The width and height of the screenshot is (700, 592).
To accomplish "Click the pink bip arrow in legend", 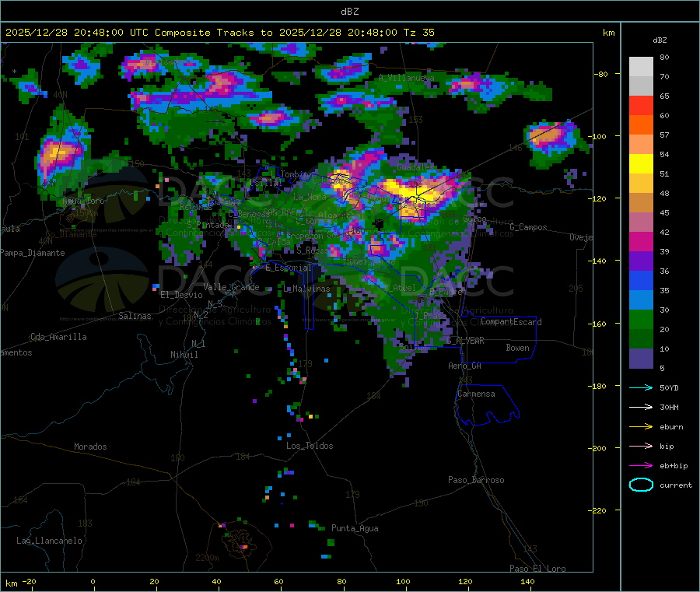I will coord(641,446).
